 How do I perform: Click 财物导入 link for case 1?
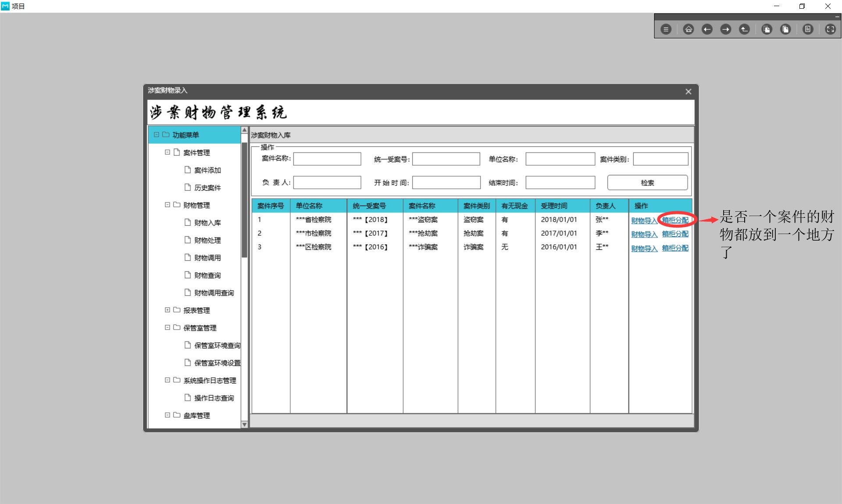pos(644,220)
